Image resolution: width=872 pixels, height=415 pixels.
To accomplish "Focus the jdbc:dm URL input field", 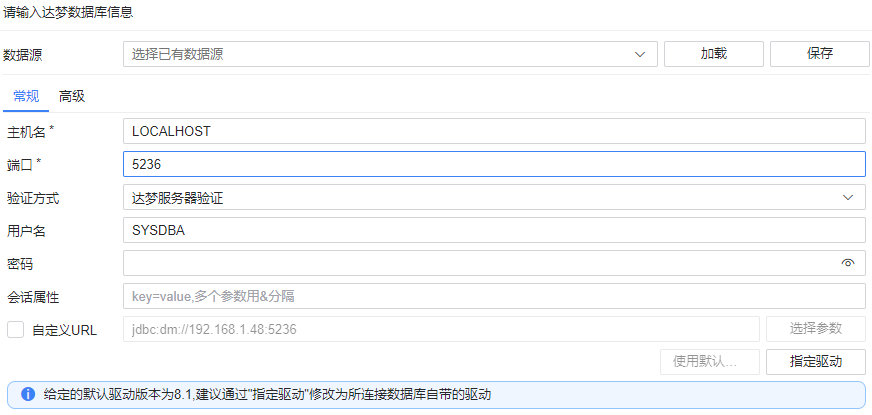I will tap(441, 329).
